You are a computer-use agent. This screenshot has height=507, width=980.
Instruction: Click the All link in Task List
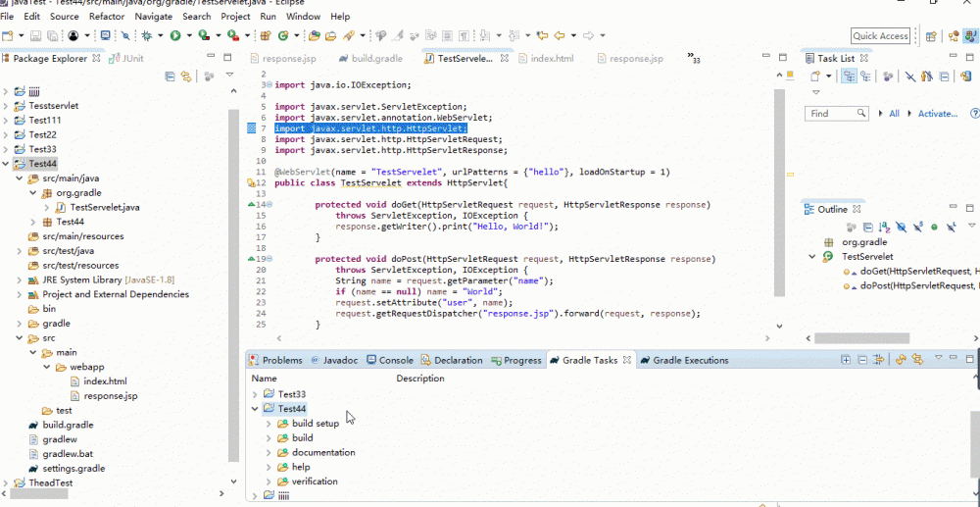[894, 114]
